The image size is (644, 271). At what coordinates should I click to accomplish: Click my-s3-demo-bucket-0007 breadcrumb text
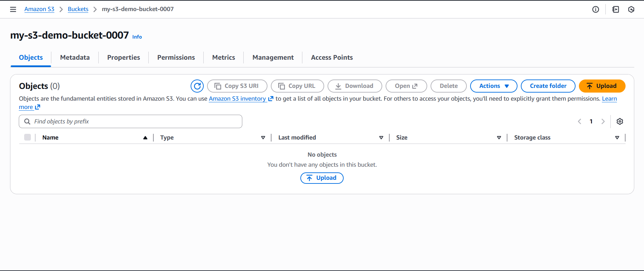(x=138, y=9)
